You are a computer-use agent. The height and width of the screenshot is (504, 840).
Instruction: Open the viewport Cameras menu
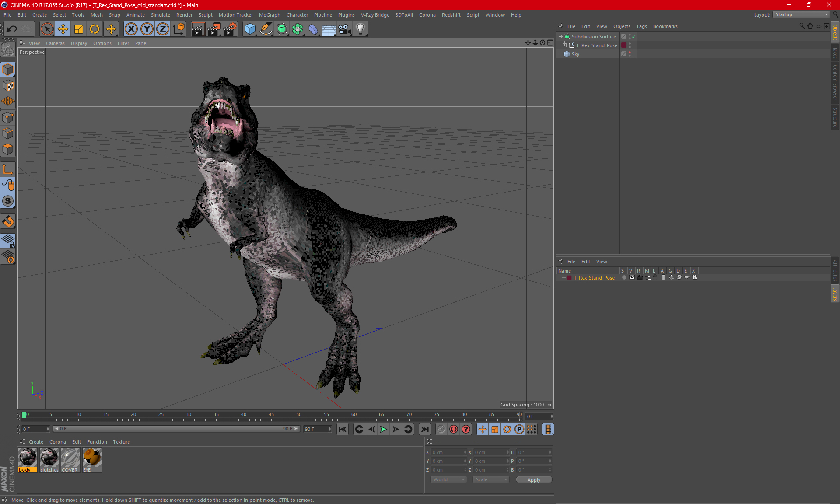tap(55, 43)
